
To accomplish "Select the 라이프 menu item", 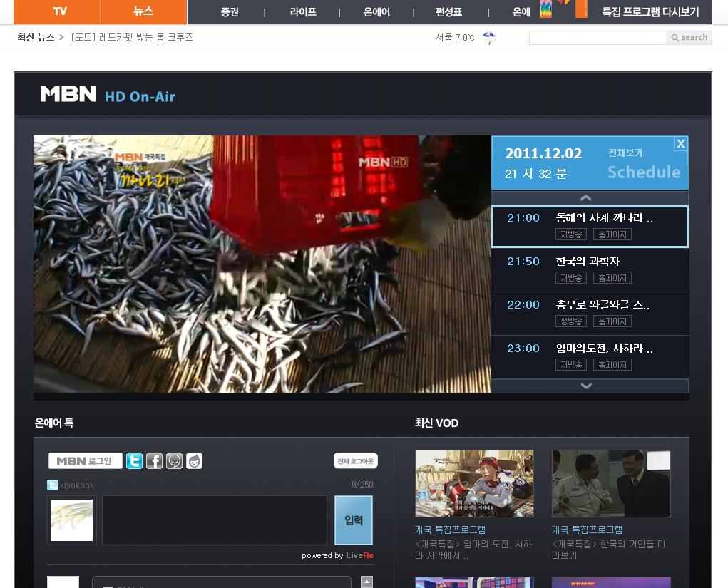I will 303,12.
